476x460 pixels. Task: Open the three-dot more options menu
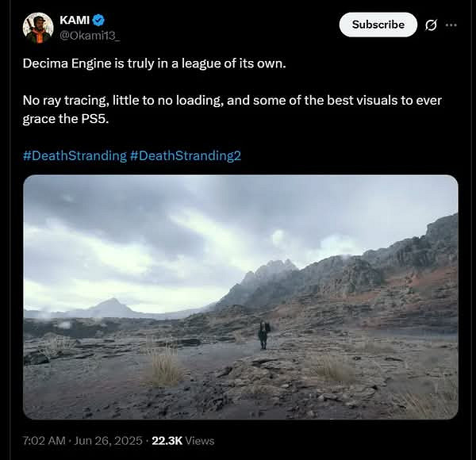coord(451,25)
